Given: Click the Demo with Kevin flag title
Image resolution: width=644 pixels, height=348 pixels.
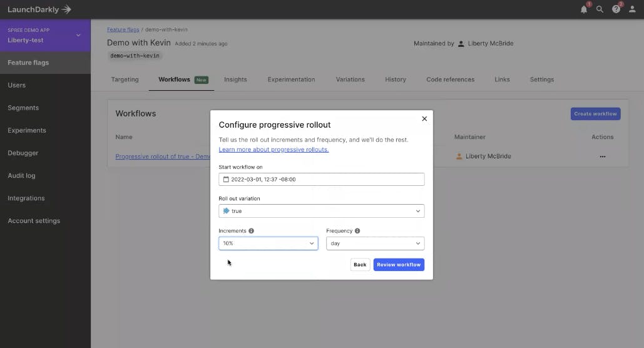Looking at the screenshot, I should point(139,43).
